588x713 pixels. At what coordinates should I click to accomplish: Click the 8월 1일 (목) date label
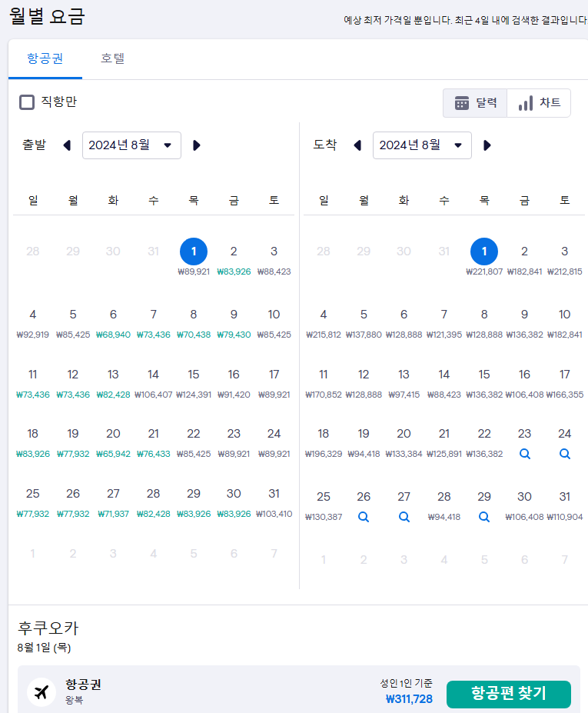pos(44,648)
